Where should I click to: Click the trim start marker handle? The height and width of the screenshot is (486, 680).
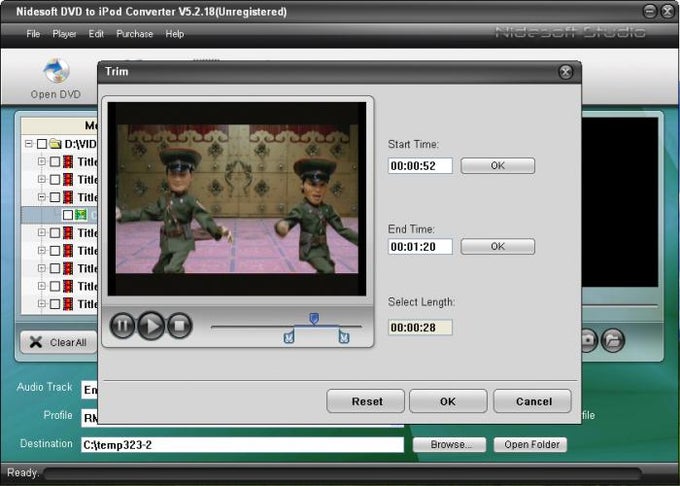(x=289, y=336)
